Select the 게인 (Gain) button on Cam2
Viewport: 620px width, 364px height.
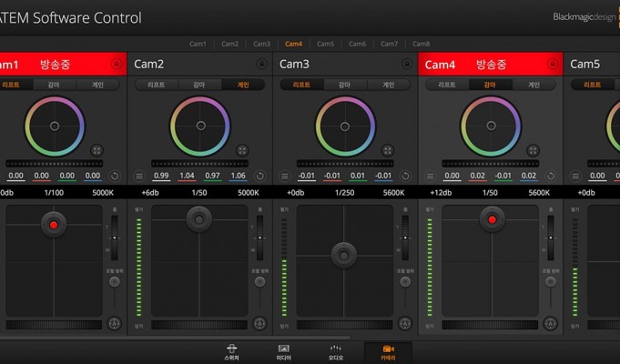coord(243,85)
